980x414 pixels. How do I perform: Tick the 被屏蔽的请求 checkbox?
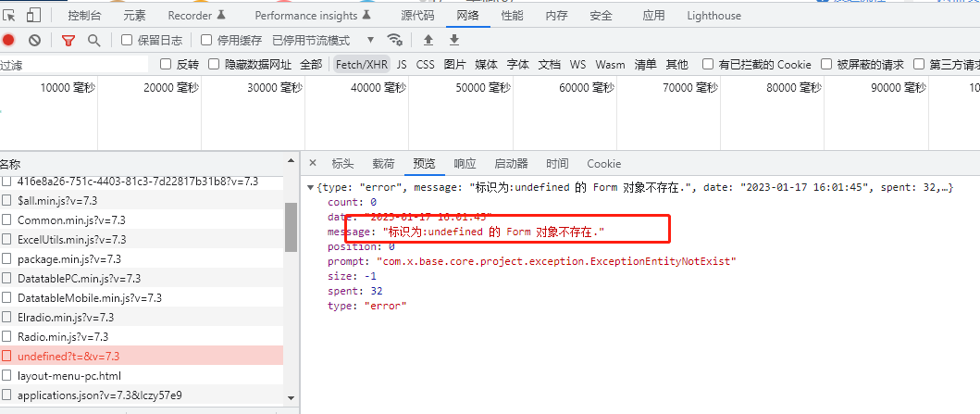826,64
